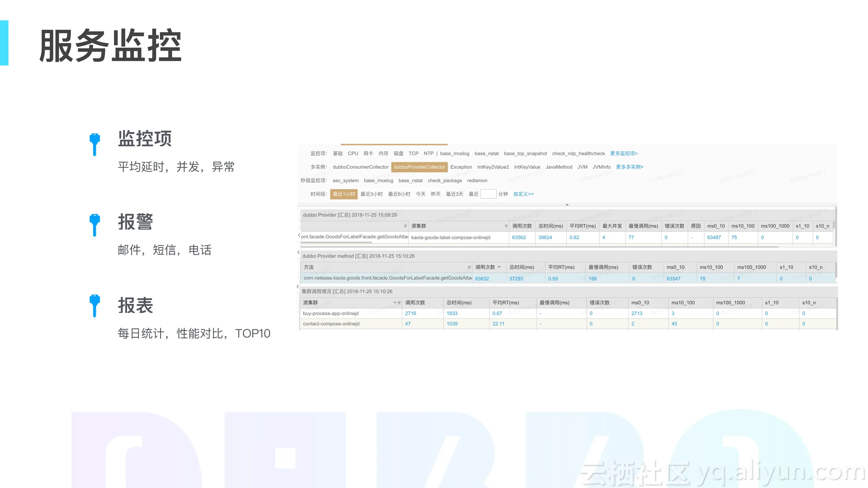Open the 更多监控项> link
Screen dimensions: 868x488
point(624,153)
